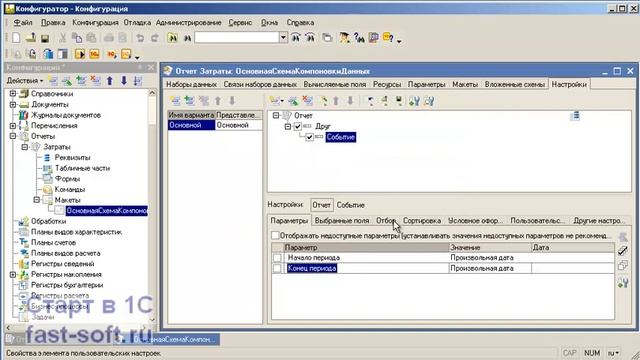Click Delete item red X icon in Configuration panel
640x360 pixels.
[x=96, y=81]
